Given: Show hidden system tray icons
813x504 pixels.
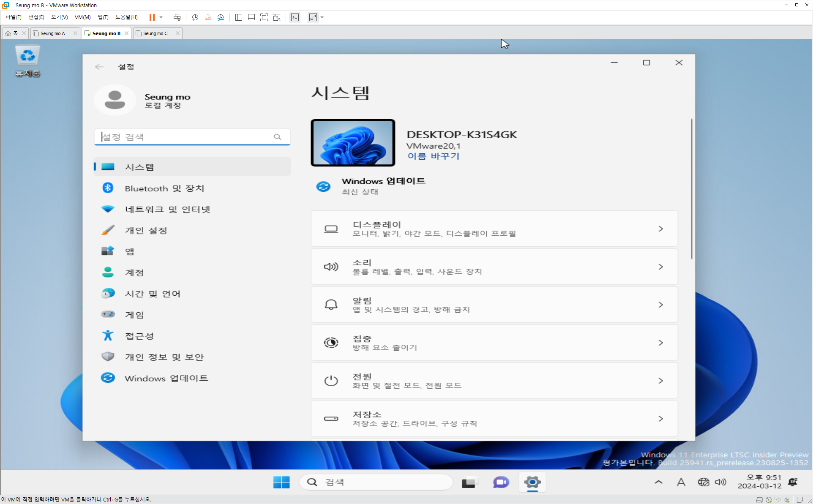Looking at the screenshot, I should point(658,482).
